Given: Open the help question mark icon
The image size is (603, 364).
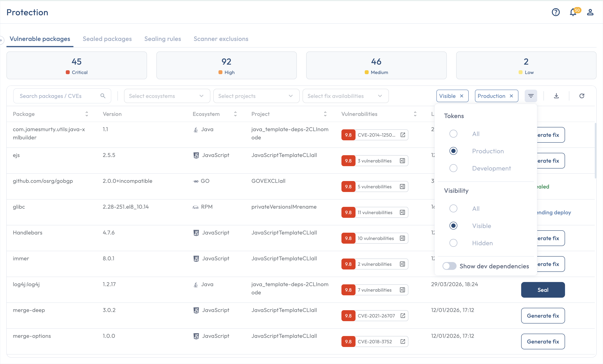Looking at the screenshot, I should click(x=556, y=12).
